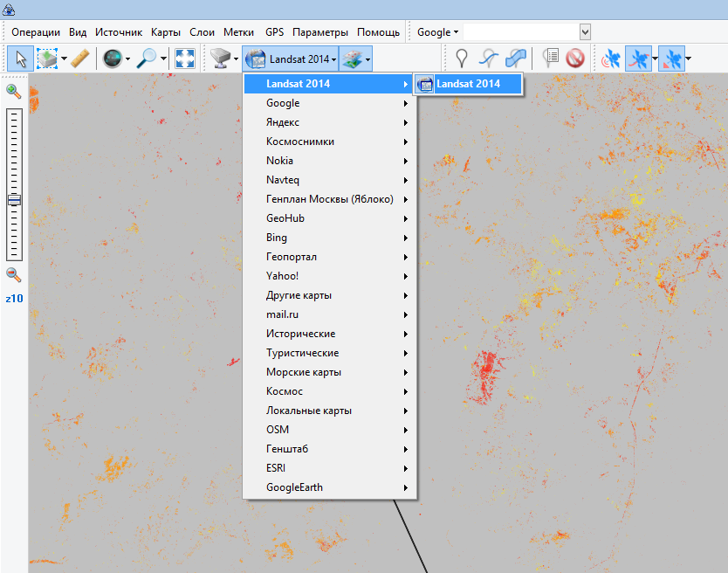The height and width of the screenshot is (573, 728).
Task: Open the Google search source dropdown
Action: click(x=437, y=32)
